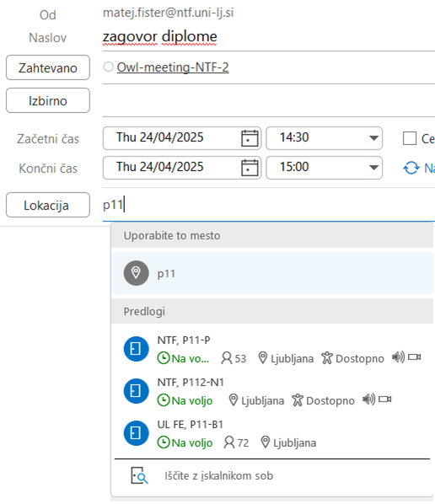Toggle the all-day event checkbox
Viewport: 435px width, 504px height.
point(410,138)
